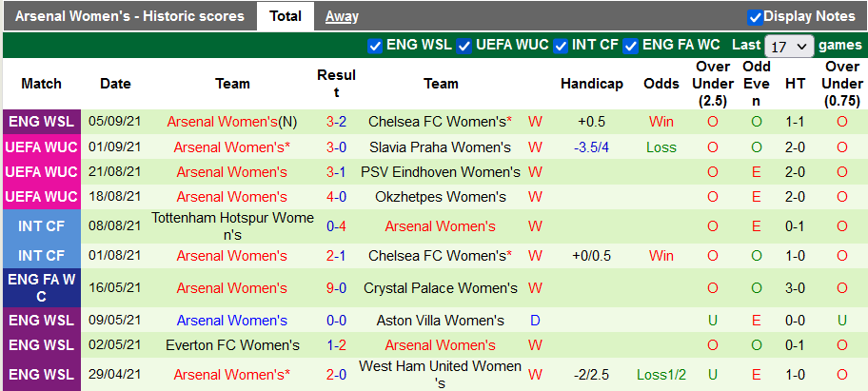Image resolution: width=868 pixels, height=391 pixels.
Task: Uncheck the ENG WSL league filter
Action: 375,45
